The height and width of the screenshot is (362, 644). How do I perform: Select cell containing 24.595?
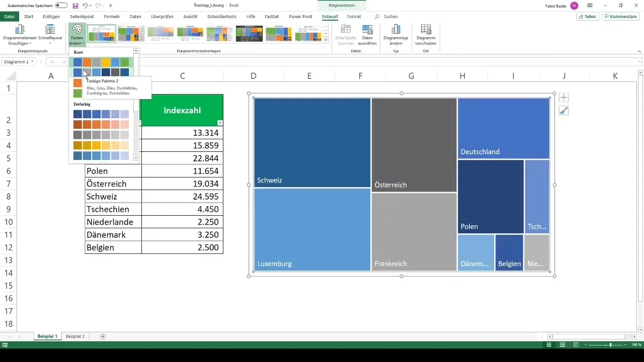point(182,197)
